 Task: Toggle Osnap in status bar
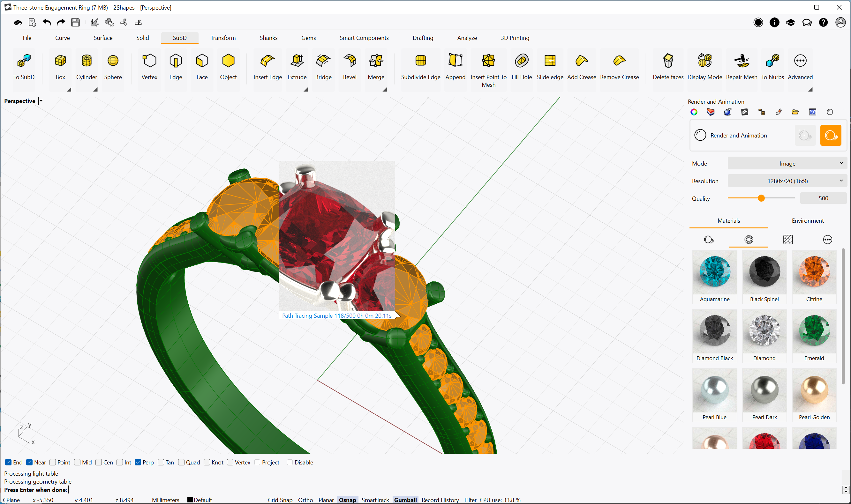347,500
